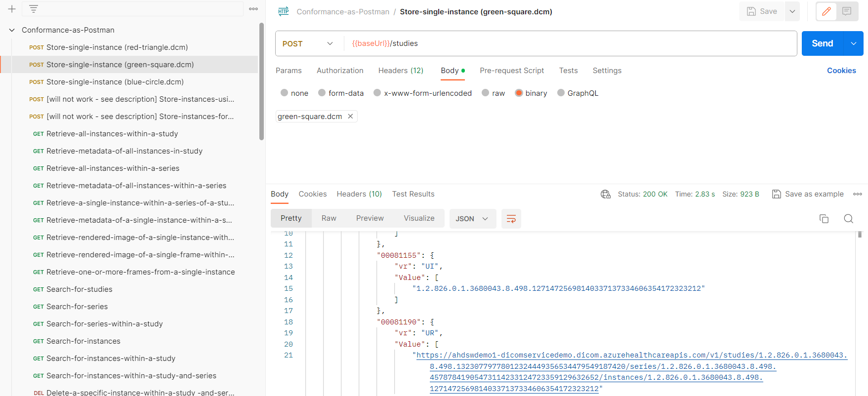Select the GraphQL body radio button
The image size is (868, 396).
click(x=561, y=93)
